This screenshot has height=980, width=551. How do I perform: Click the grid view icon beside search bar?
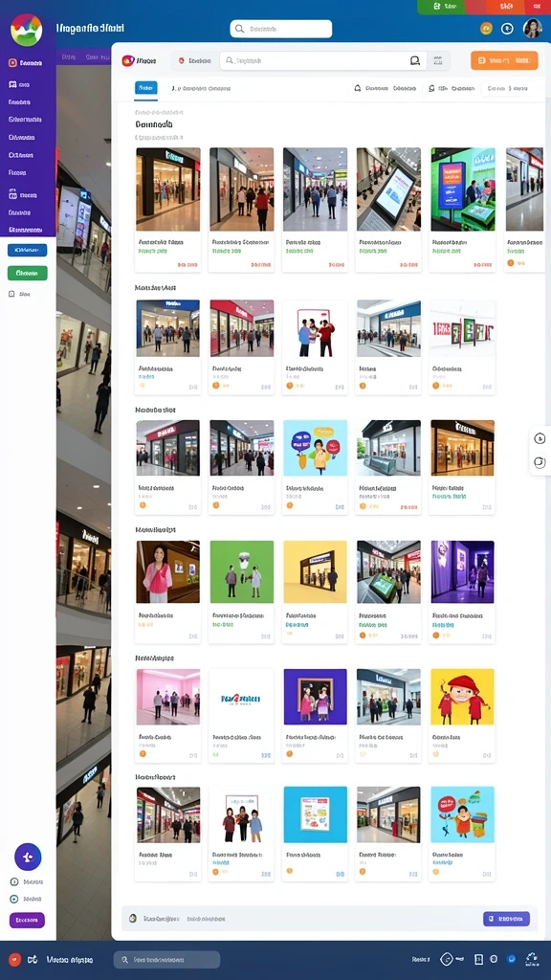pyautogui.click(x=438, y=60)
